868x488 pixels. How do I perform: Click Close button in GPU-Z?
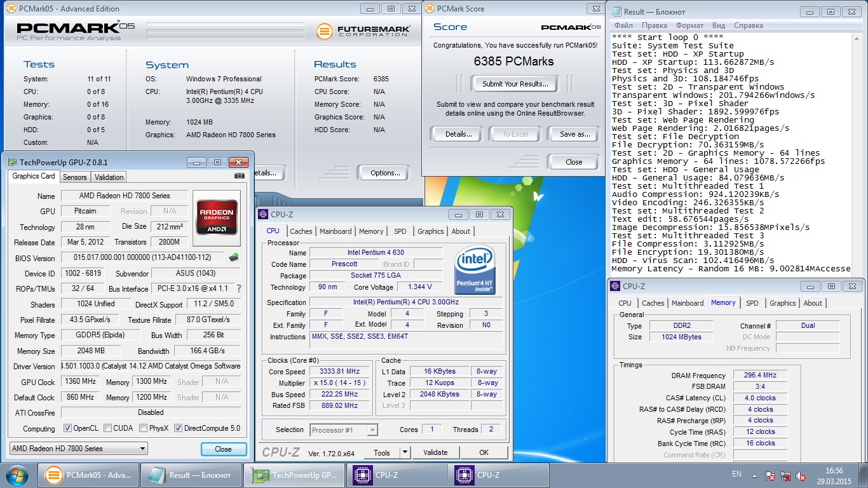pyautogui.click(x=223, y=449)
